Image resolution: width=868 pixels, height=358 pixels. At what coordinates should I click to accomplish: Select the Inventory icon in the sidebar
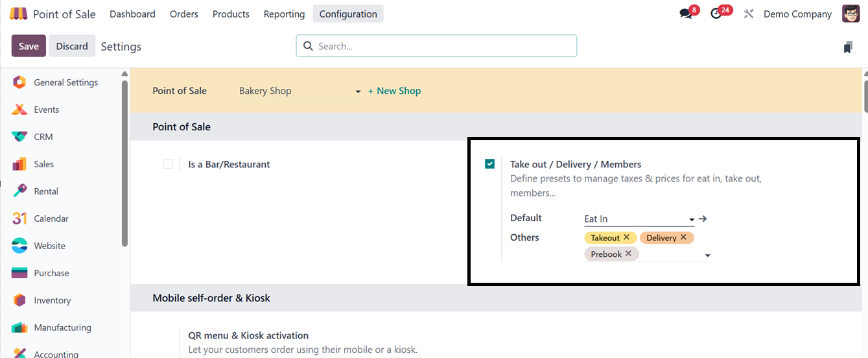(x=19, y=300)
